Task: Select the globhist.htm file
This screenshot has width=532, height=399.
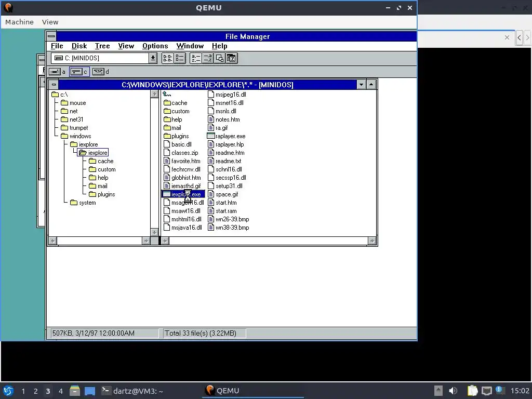Action: click(x=182, y=178)
